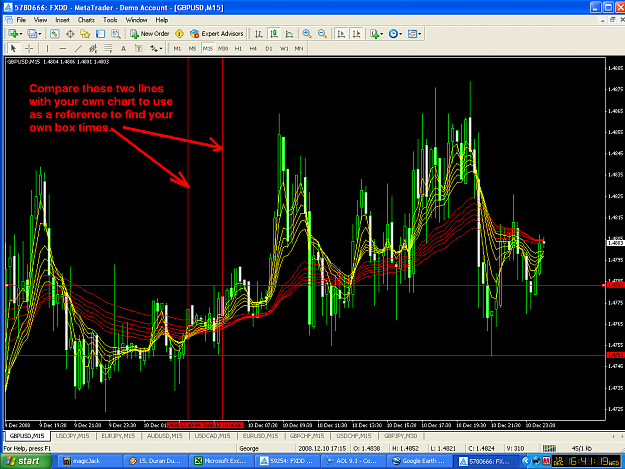The image size is (625, 469).
Task: Open the View menu
Action: click(40, 20)
